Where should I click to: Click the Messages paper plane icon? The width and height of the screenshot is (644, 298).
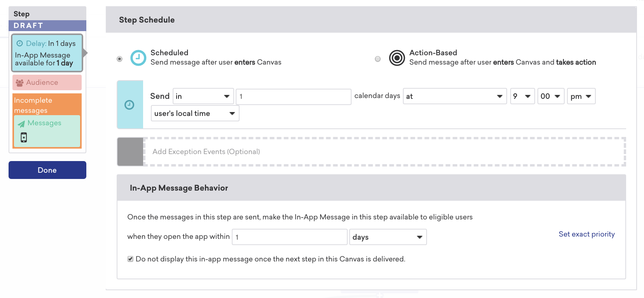[x=21, y=124]
